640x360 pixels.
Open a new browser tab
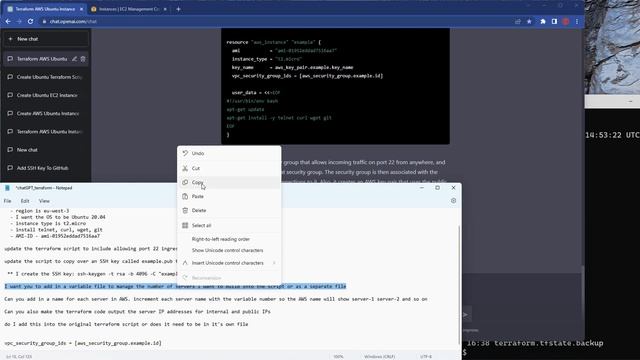(178, 9)
